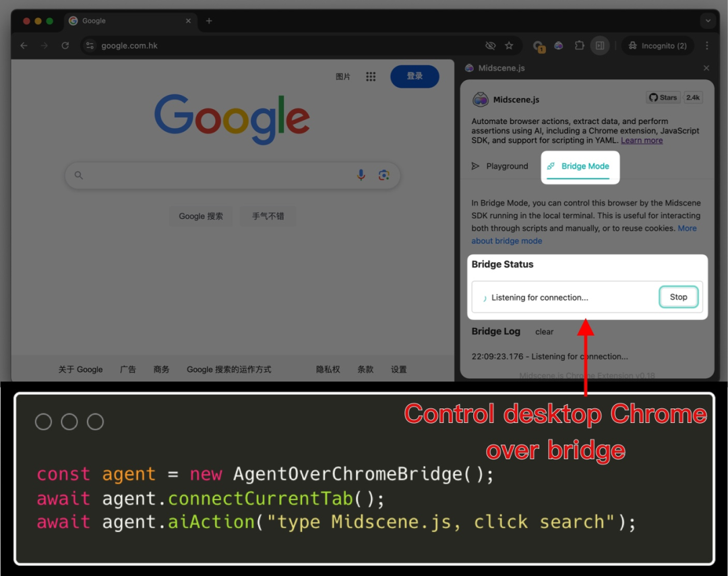
Task: Click the google.com.hk address bar
Action: pos(288,46)
